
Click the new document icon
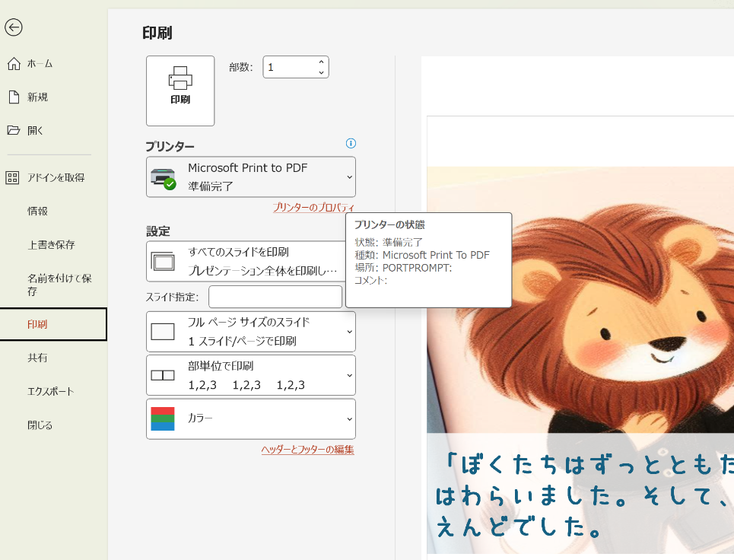coord(14,97)
